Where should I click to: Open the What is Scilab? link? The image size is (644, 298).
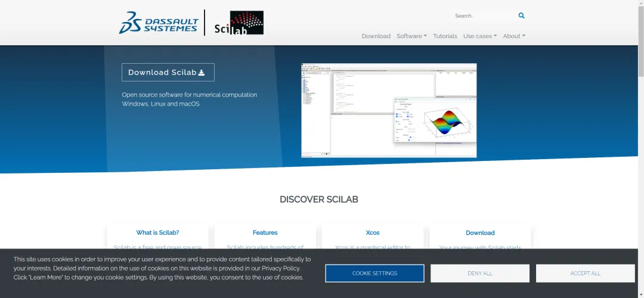click(x=157, y=232)
